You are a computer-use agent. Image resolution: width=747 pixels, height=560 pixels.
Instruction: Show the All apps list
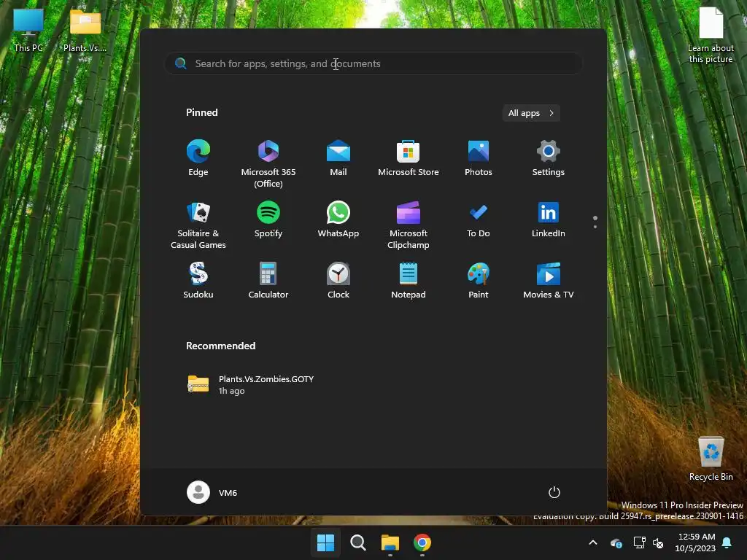531,113
